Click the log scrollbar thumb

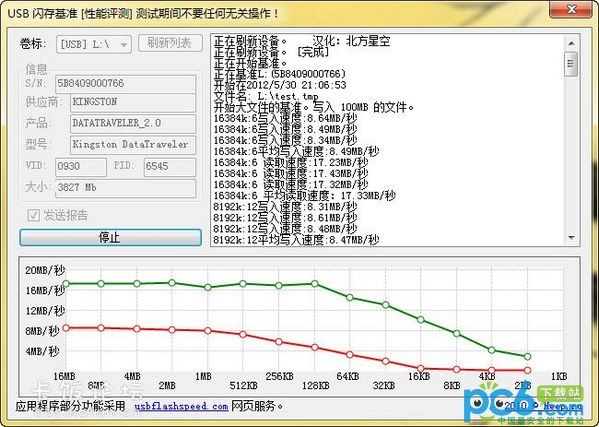[571, 64]
